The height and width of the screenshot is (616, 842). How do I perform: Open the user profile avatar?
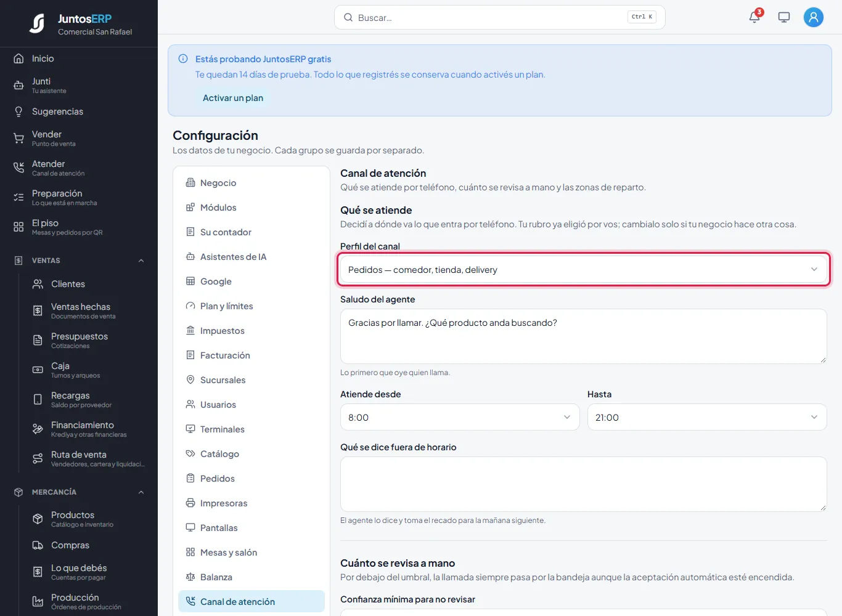(x=814, y=17)
